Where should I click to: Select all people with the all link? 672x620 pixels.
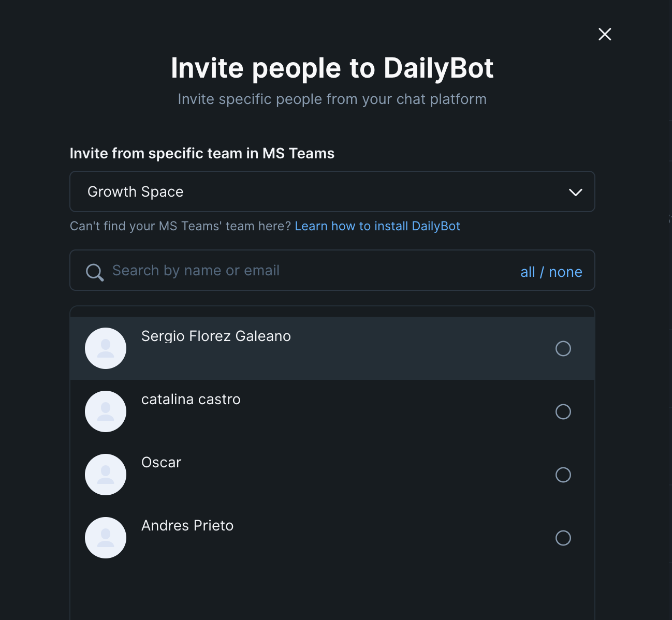(x=528, y=272)
